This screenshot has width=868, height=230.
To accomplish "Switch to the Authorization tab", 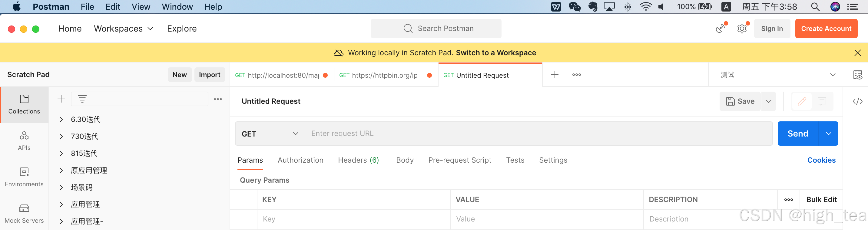I will (300, 160).
